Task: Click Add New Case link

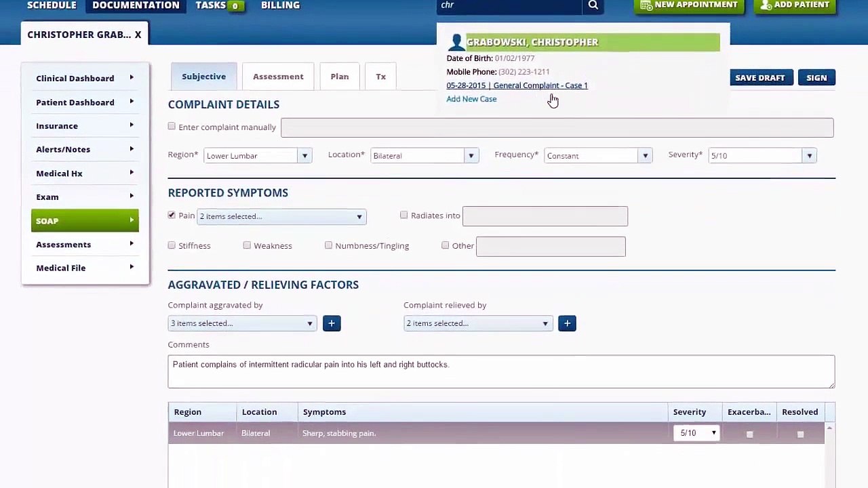Action: (x=471, y=99)
